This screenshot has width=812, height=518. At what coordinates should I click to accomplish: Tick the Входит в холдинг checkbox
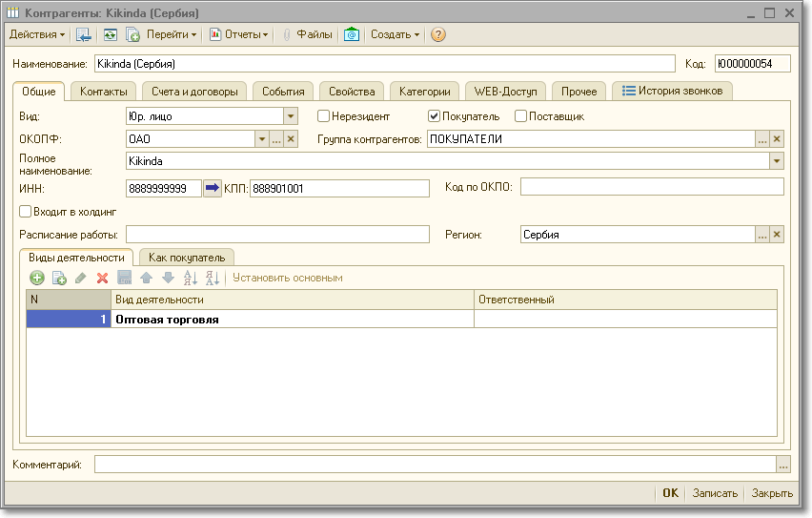click(26, 212)
